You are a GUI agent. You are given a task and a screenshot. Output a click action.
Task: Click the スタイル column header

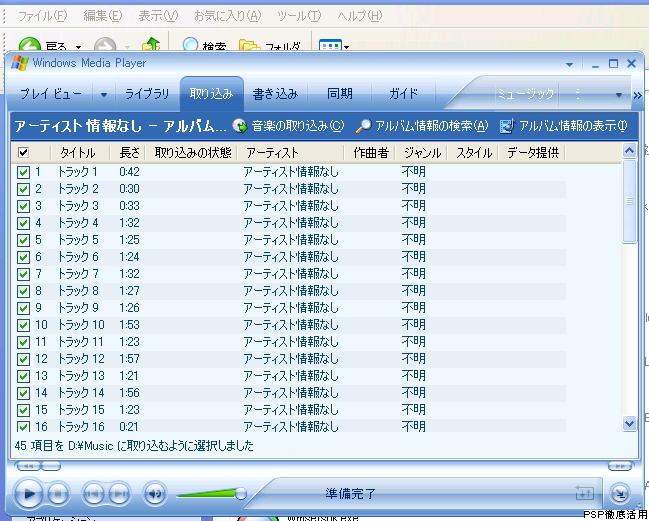pyautogui.click(x=474, y=153)
